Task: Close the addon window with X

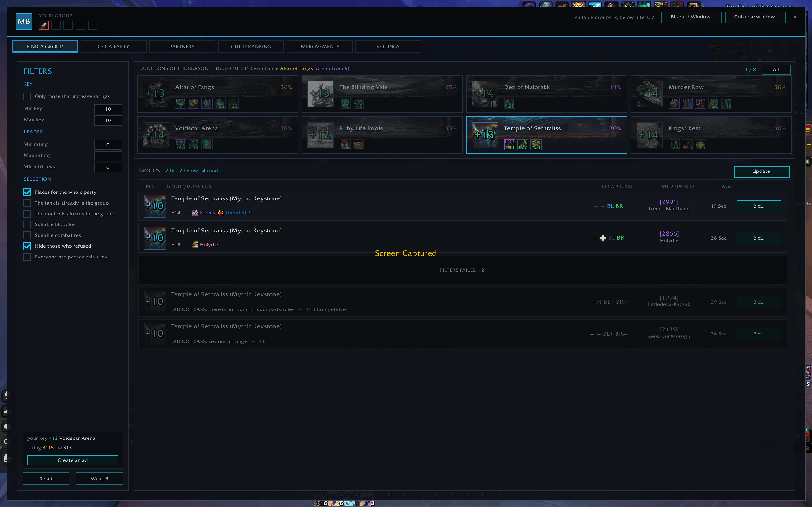Action: click(795, 17)
